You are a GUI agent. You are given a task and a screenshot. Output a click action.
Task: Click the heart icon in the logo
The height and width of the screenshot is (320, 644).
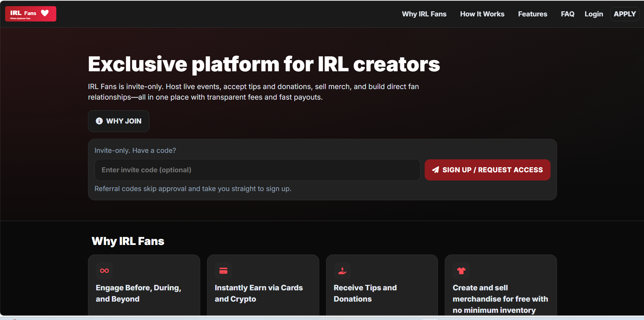[45, 13]
